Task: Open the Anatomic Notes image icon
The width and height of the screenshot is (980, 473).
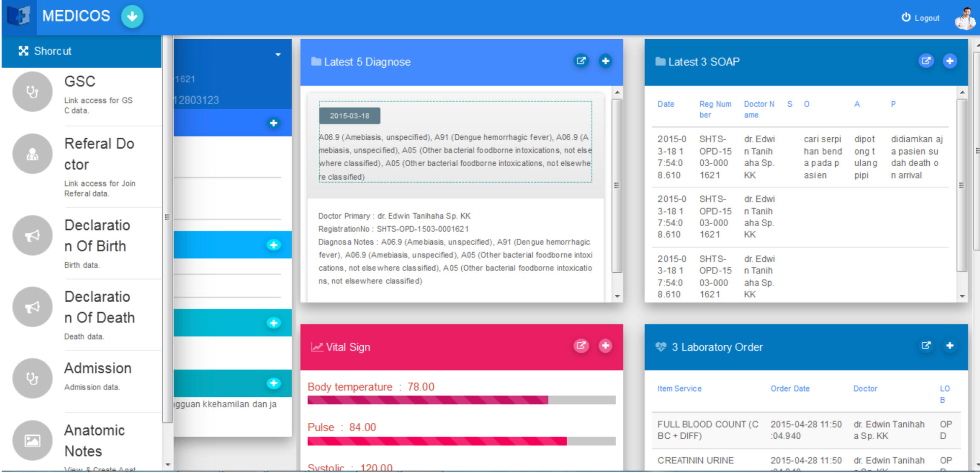Action: click(32, 440)
